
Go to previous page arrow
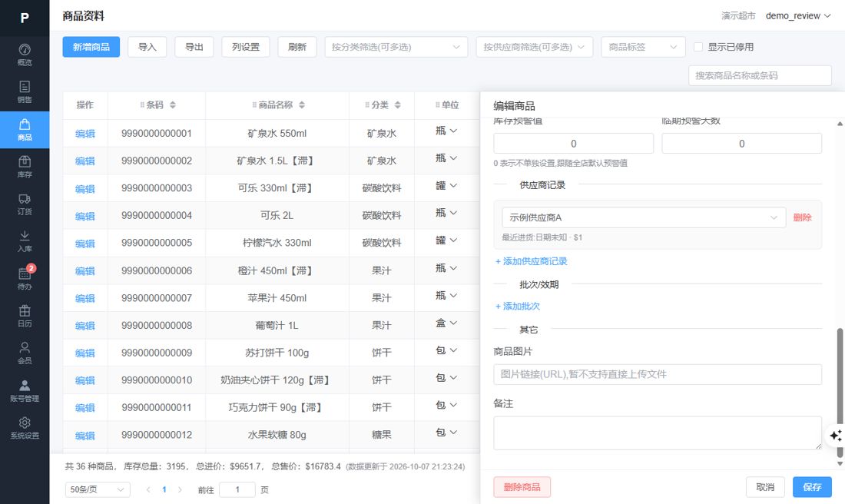point(148,489)
